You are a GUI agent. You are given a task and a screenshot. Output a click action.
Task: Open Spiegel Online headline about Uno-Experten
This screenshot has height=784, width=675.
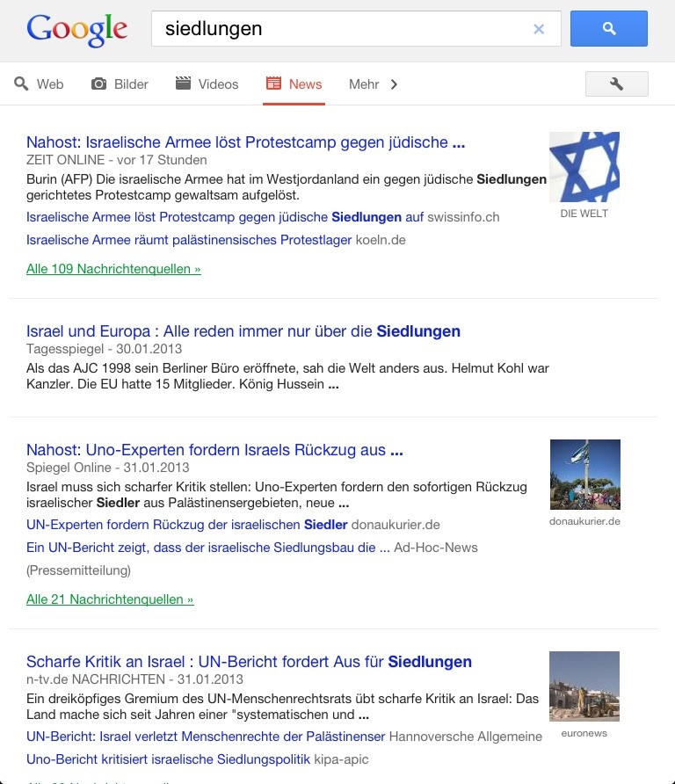[214, 450]
